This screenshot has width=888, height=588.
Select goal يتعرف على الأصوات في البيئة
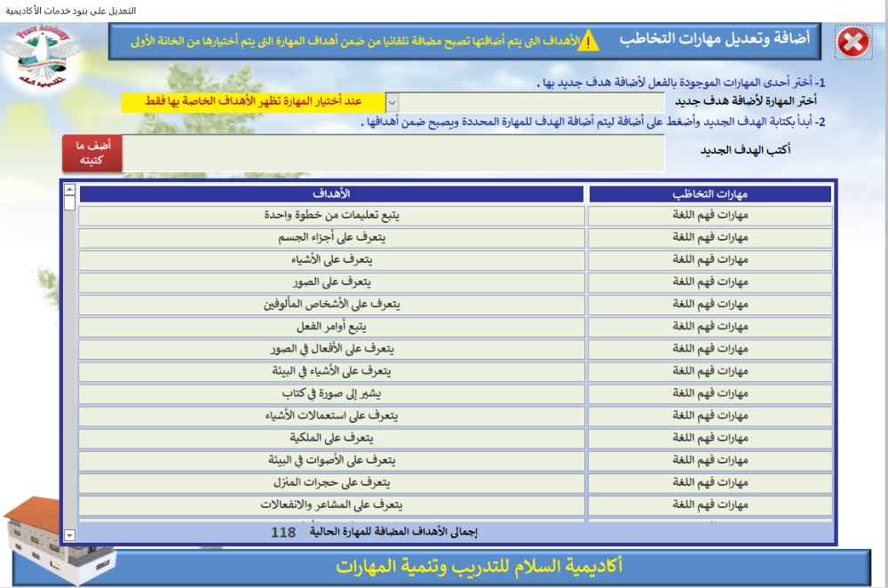click(x=331, y=461)
